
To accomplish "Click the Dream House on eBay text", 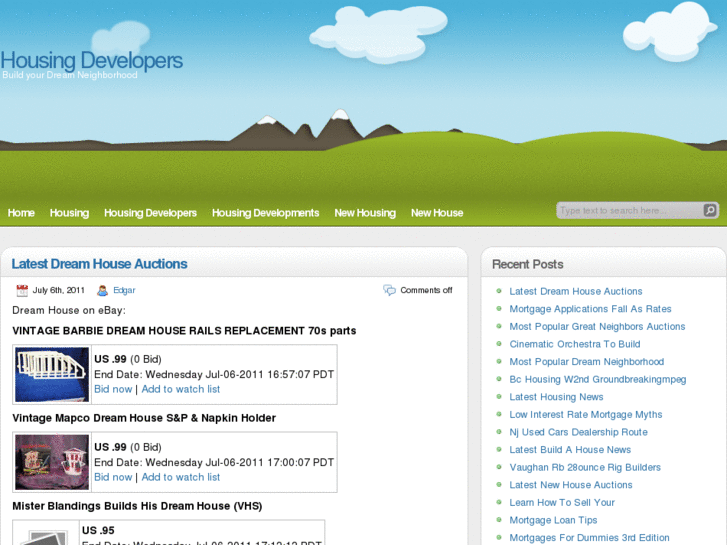I will (x=69, y=310).
